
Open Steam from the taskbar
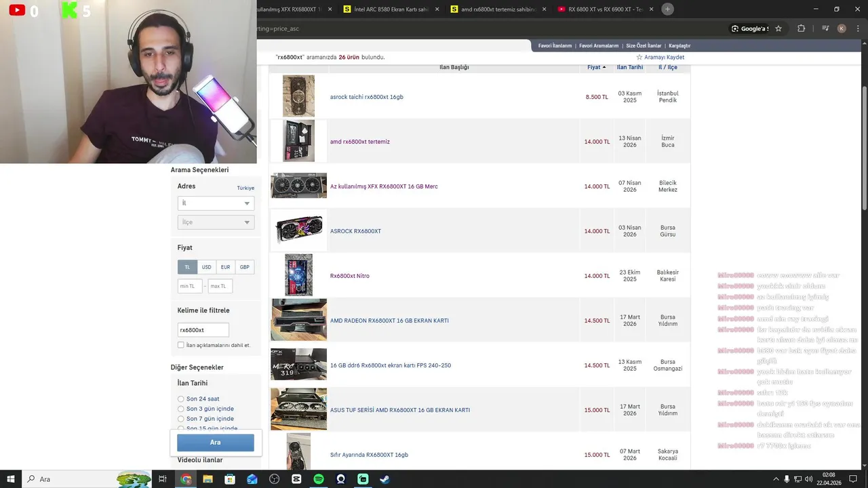pyautogui.click(x=384, y=479)
